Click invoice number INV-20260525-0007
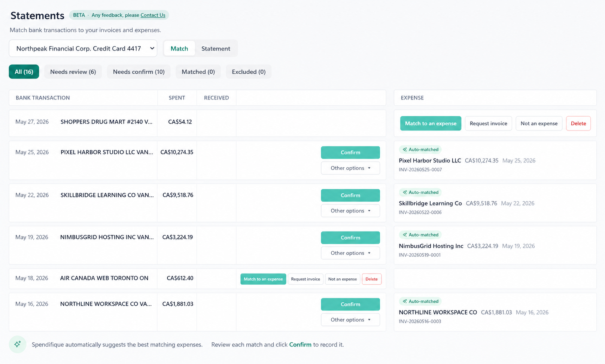The image size is (605, 364). tap(420, 169)
